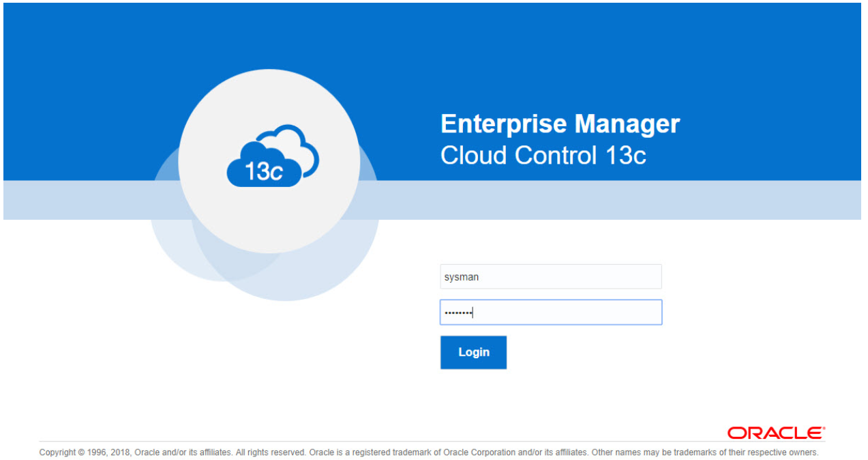868x460 pixels.
Task: Click the red Oracle logo
Action: (x=775, y=433)
